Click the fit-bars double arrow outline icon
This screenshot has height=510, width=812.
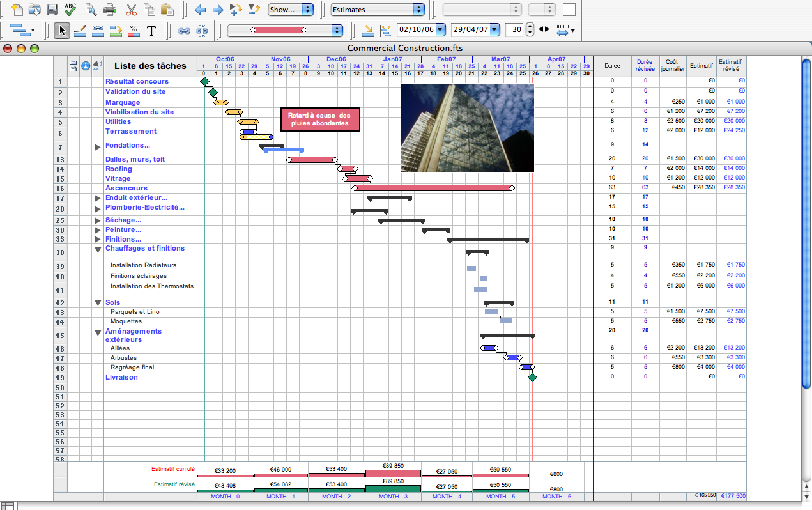386,30
